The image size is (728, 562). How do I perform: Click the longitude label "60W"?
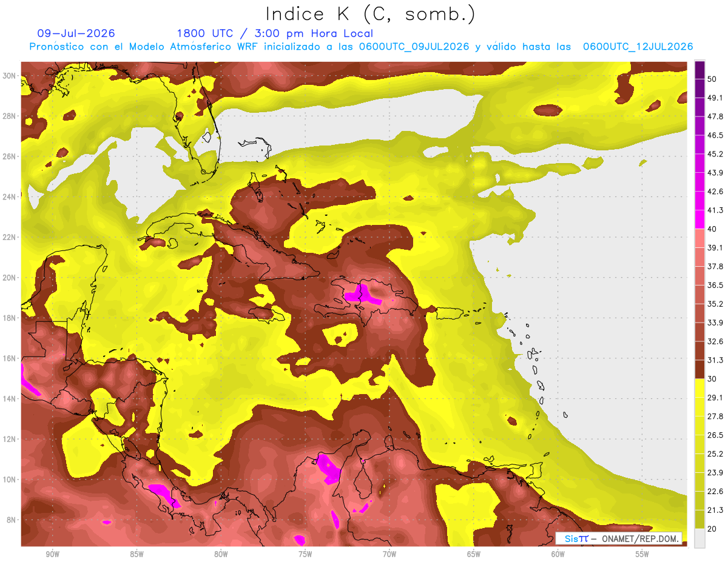tap(558, 555)
